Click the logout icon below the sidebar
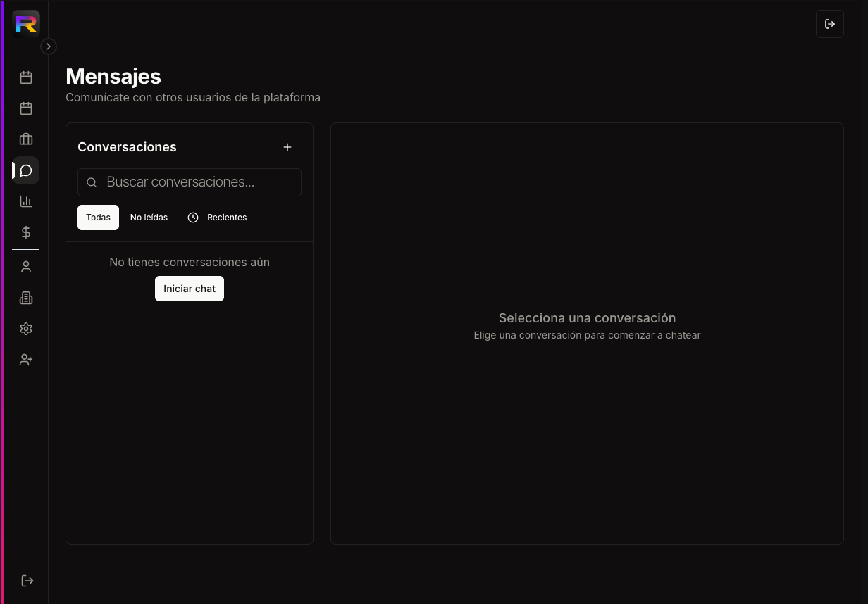The height and width of the screenshot is (604, 868). [x=27, y=581]
